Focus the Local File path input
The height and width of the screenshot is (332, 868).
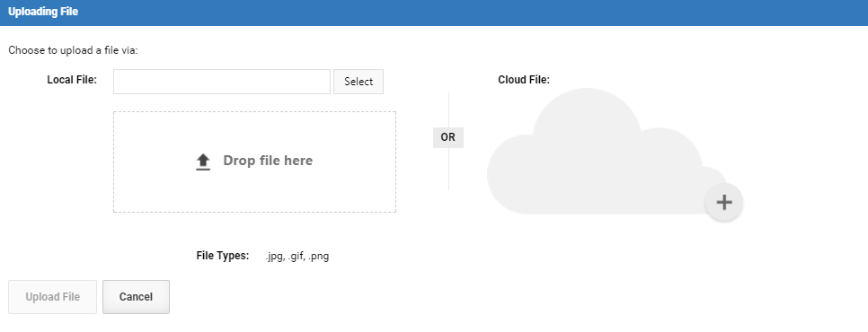coord(222,82)
